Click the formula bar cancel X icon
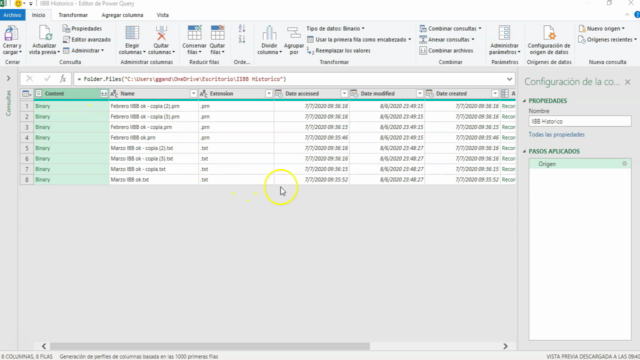640x360 pixels. [29, 79]
